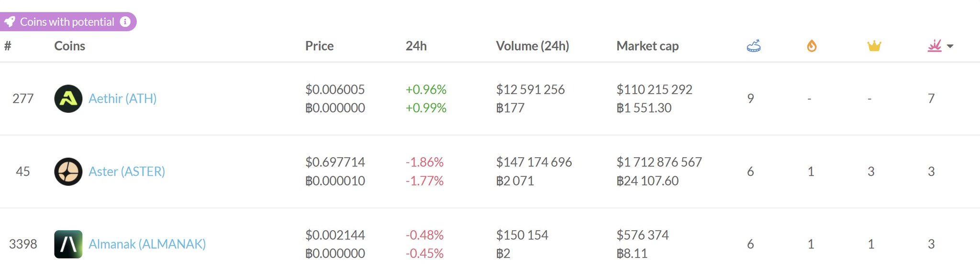Click the yellow crown column icon
Viewport: 980px width, 279px height.
click(x=874, y=46)
